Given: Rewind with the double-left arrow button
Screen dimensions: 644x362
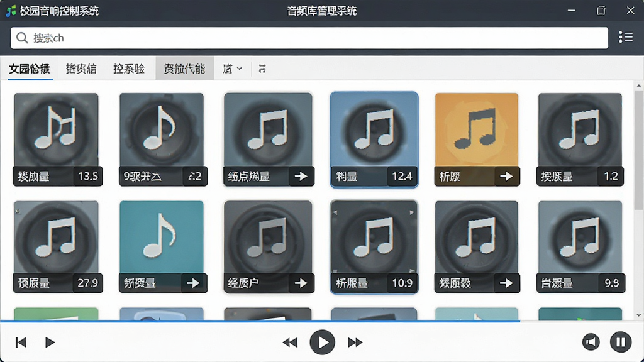Looking at the screenshot, I should point(290,343).
